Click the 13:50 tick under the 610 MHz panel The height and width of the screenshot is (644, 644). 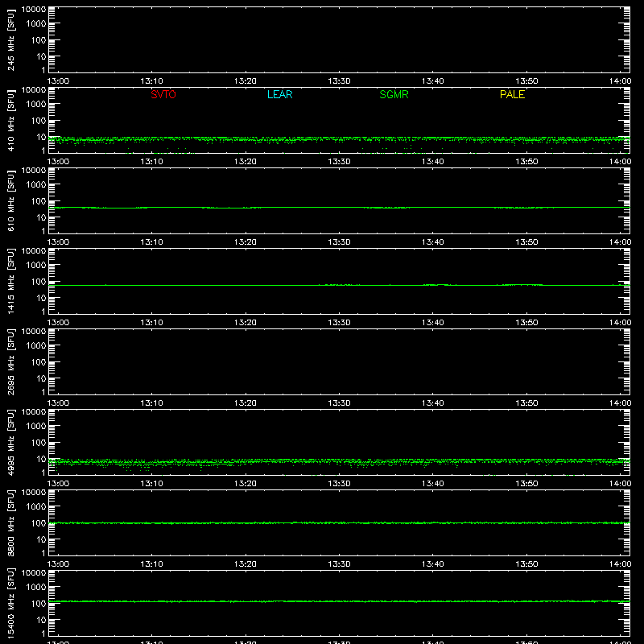[526, 242]
